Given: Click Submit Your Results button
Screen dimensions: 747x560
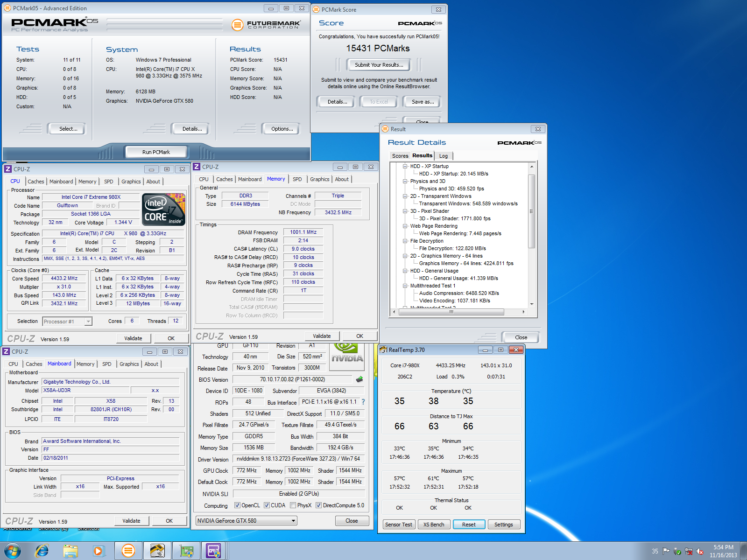Looking at the screenshot, I should 379,65.
